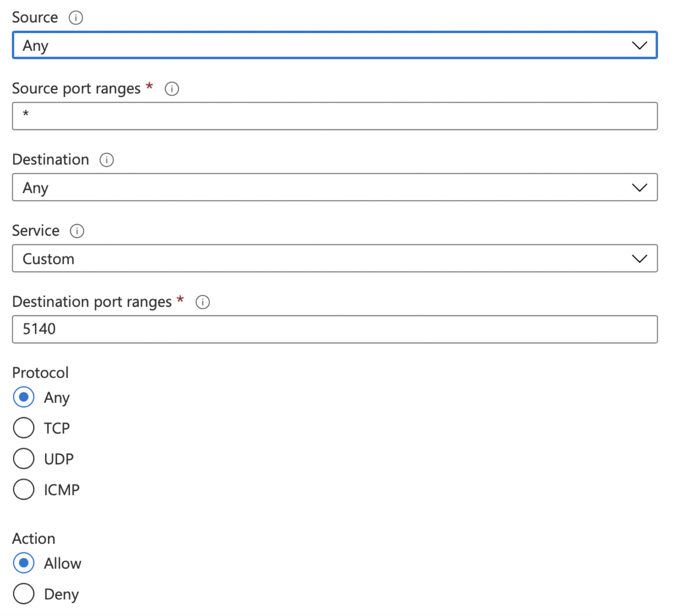Click the info icon next to Source
677x616 pixels.
pyautogui.click(x=76, y=17)
